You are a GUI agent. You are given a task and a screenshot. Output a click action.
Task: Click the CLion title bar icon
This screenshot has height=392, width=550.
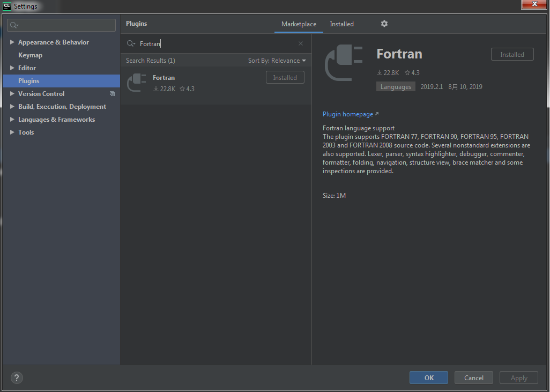(6, 6)
